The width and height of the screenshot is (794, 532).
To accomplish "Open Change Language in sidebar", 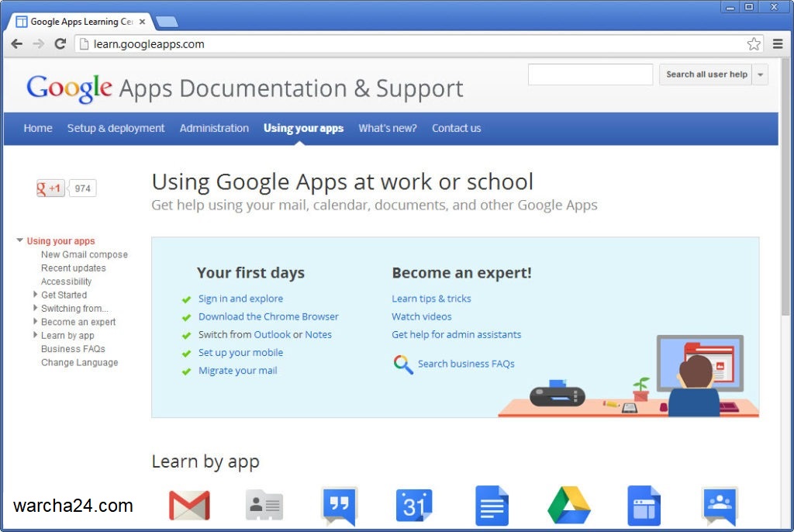I will coord(80,362).
